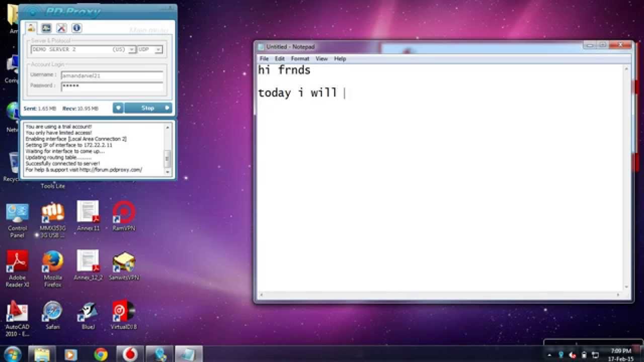
Task: Open the PD-Proxy network monitor tab icon
Action: pos(46,28)
